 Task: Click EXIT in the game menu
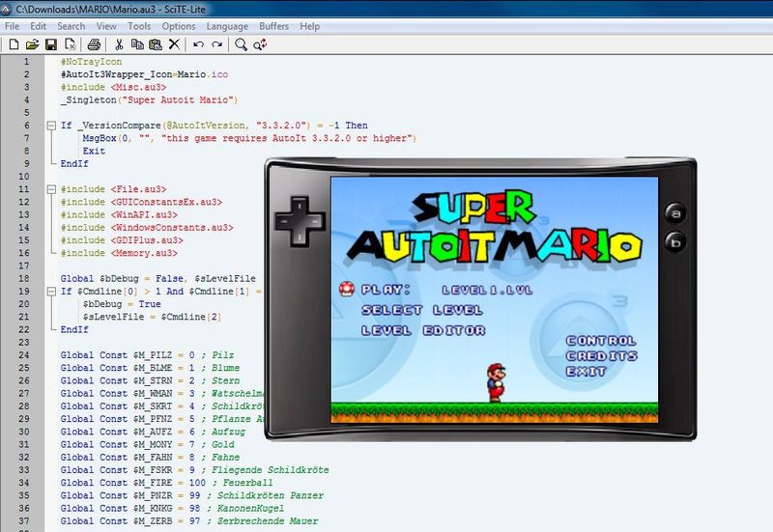pyautogui.click(x=586, y=371)
